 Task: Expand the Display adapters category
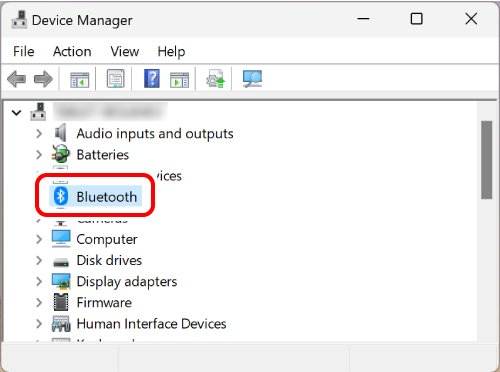point(39,281)
